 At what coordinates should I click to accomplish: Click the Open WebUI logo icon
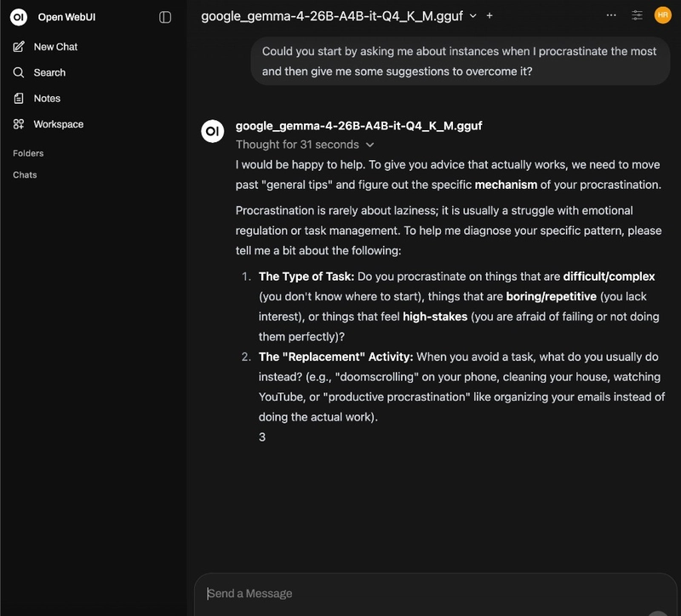point(19,17)
